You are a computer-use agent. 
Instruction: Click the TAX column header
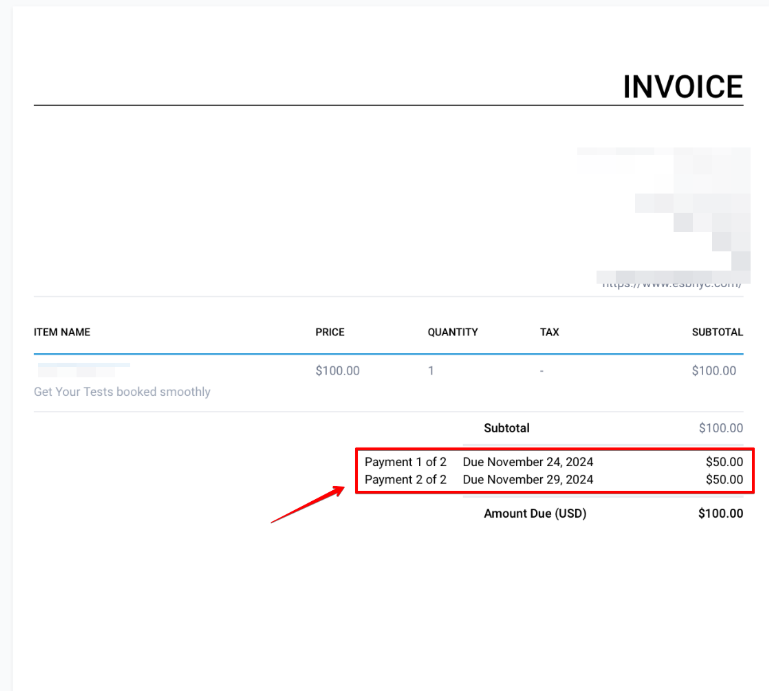[549, 332]
